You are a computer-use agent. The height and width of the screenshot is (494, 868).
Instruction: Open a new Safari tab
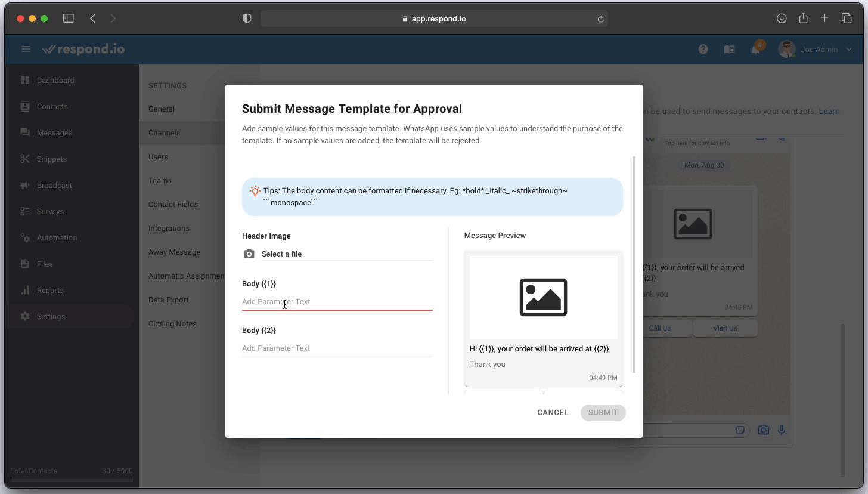(824, 18)
